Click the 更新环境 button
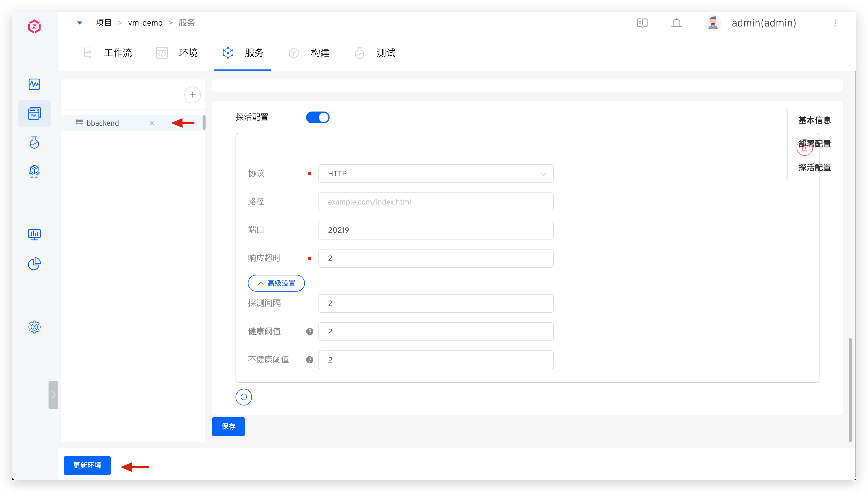Viewport: 868px width, 492px height. coord(87,465)
